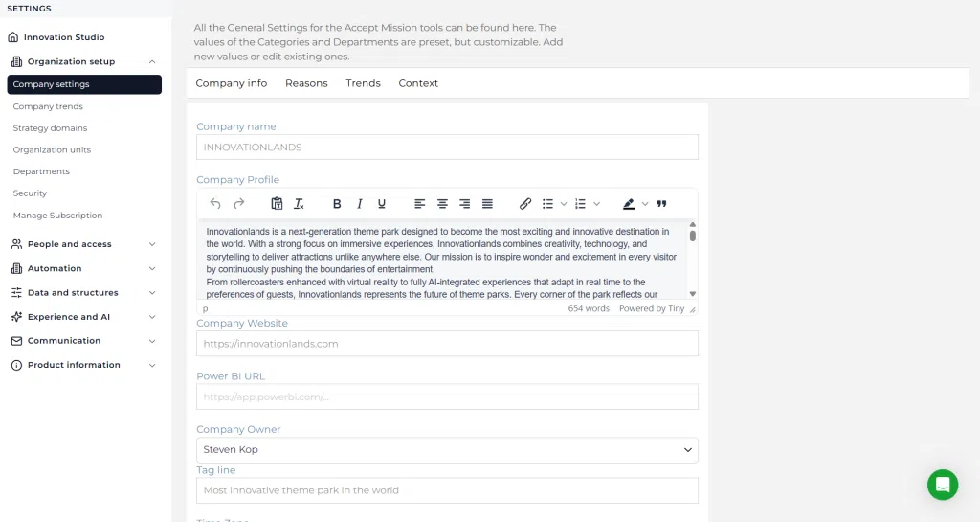The image size is (980, 522).
Task: Expand the Communication section chevron
Action: point(152,341)
